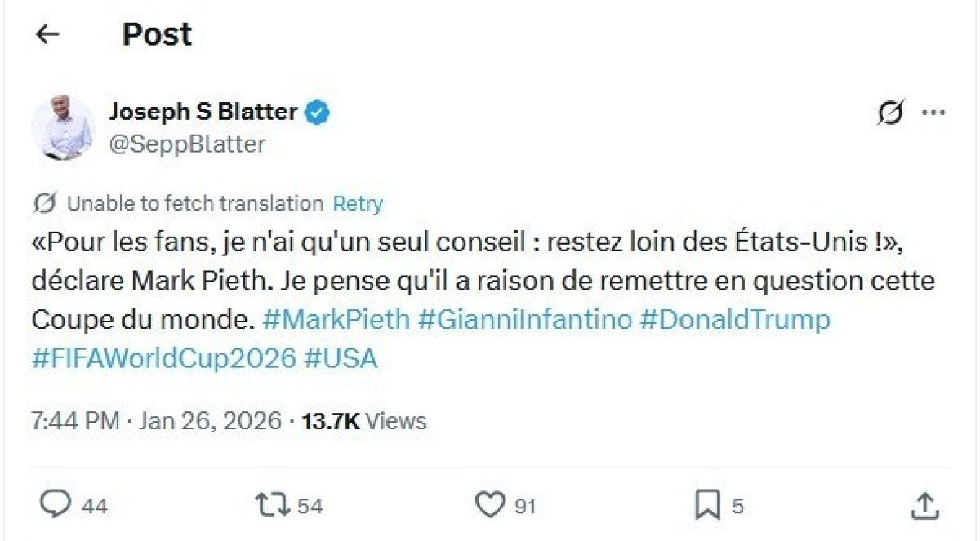Open the Joseph S Blatter display name
Viewport: 980px width, 541px height.
[x=203, y=112]
